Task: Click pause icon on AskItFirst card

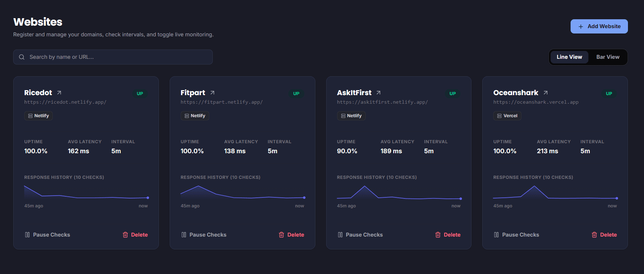Action: click(340, 235)
